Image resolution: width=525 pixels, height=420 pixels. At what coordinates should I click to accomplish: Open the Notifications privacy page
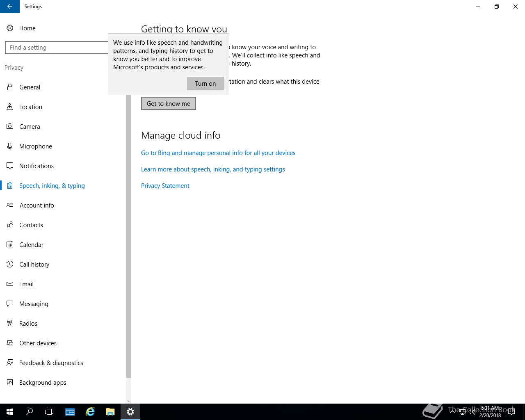(64, 166)
